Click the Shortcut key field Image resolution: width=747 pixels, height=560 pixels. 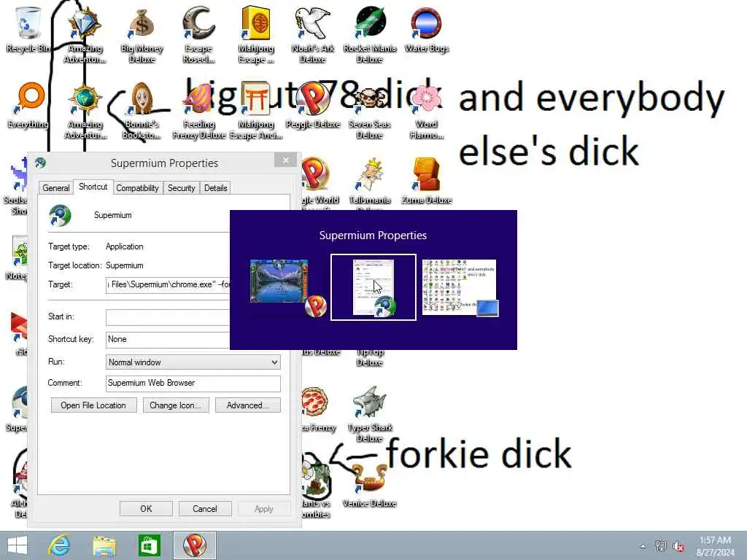coord(168,340)
